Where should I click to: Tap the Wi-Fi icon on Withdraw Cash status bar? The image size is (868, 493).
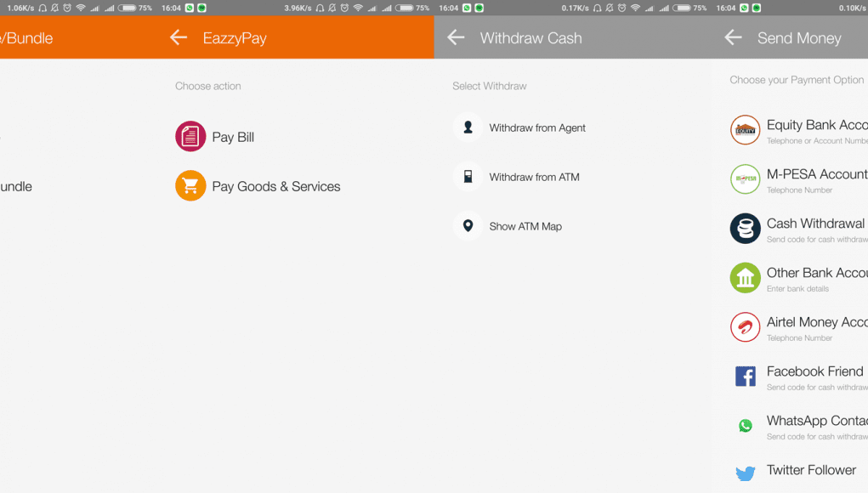635,8
